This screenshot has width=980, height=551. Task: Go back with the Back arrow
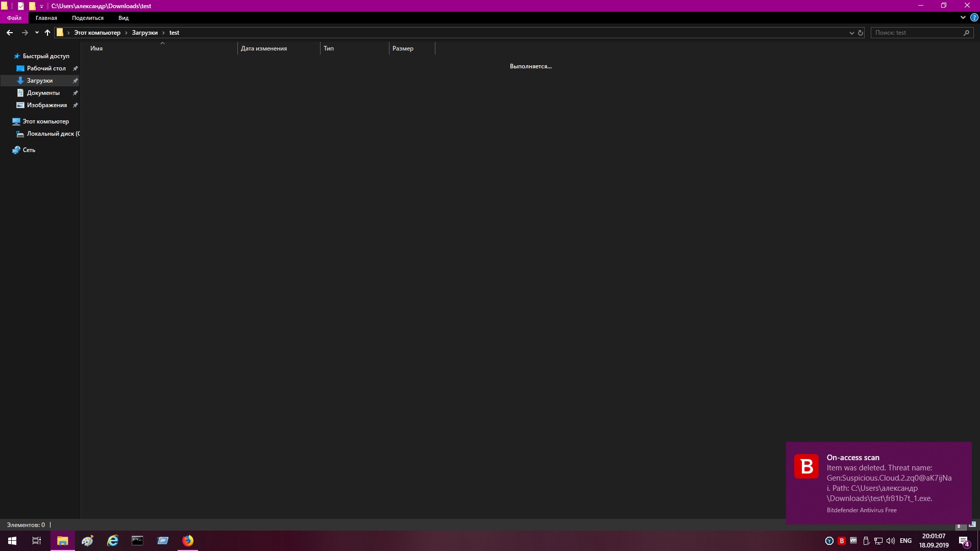(x=10, y=33)
